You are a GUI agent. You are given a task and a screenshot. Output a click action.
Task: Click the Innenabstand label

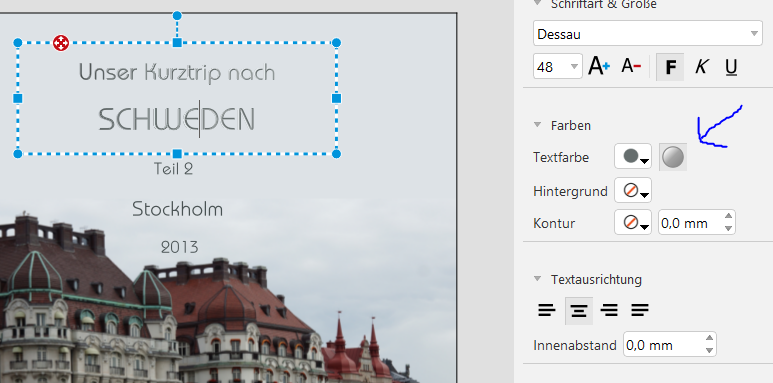pos(575,346)
